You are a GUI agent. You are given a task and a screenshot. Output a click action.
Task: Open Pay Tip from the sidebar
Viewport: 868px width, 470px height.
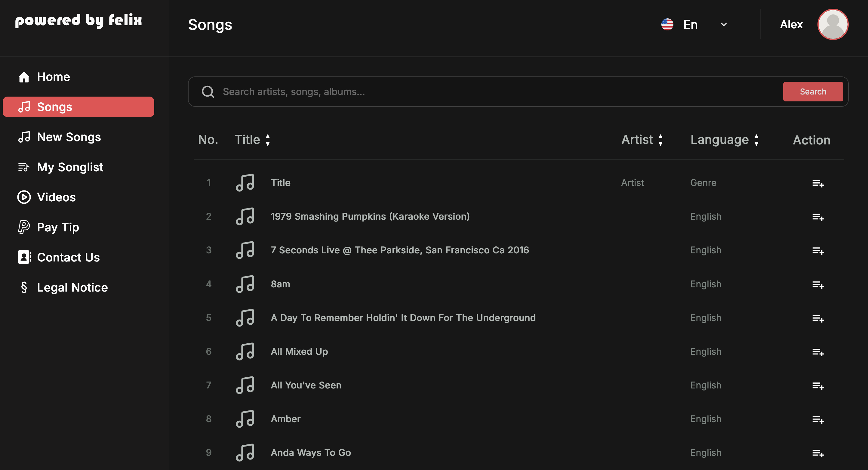[x=58, y=227]
